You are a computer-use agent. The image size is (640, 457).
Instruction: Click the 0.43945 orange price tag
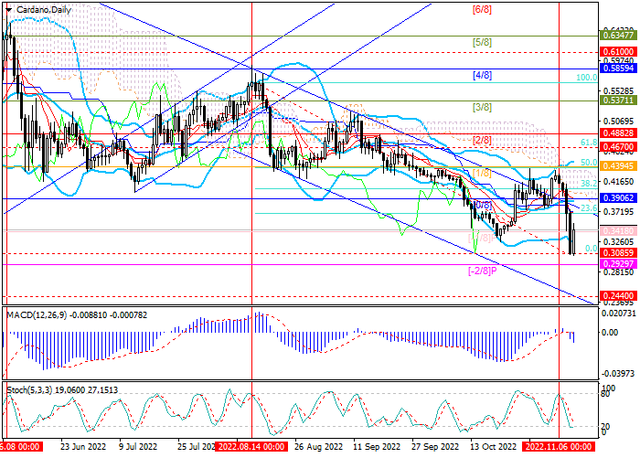point(619,165)
